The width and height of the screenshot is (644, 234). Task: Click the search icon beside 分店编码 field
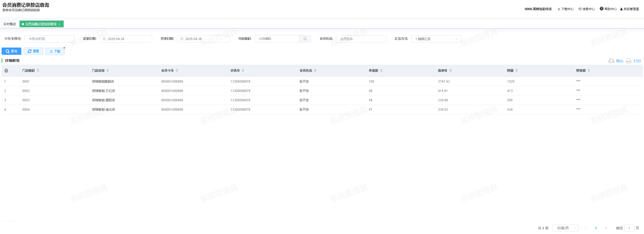[305, 39]
